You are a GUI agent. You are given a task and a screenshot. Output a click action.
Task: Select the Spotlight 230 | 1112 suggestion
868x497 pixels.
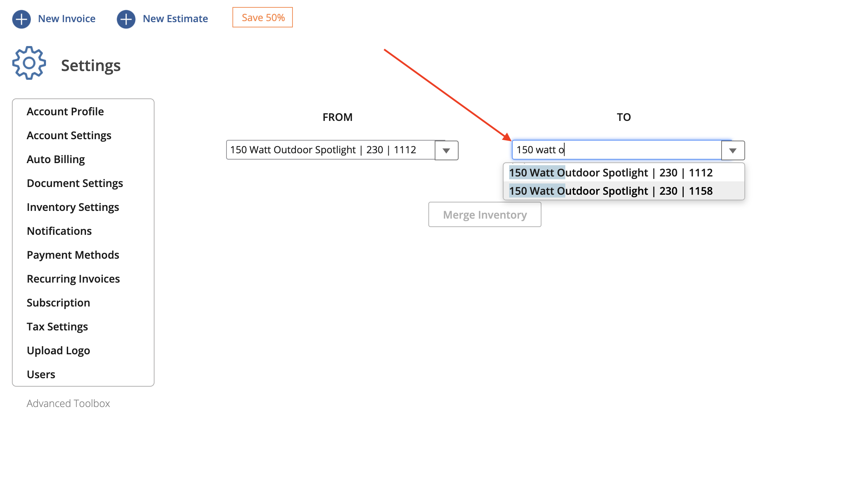611,173
